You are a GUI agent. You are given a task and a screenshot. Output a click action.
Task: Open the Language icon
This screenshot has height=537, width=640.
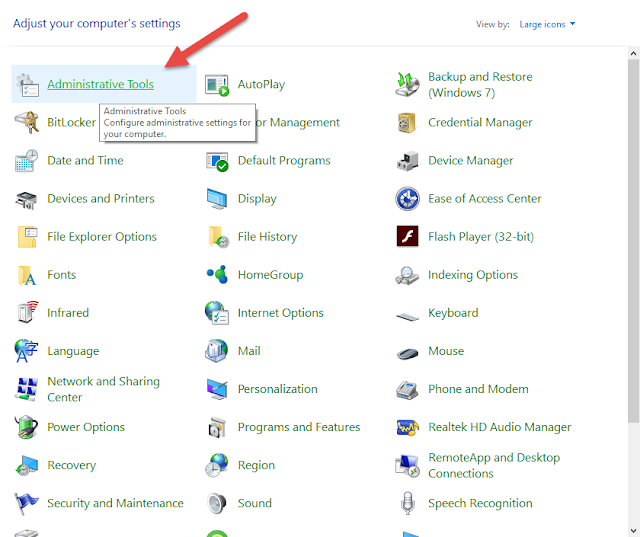tap(26, 351)
